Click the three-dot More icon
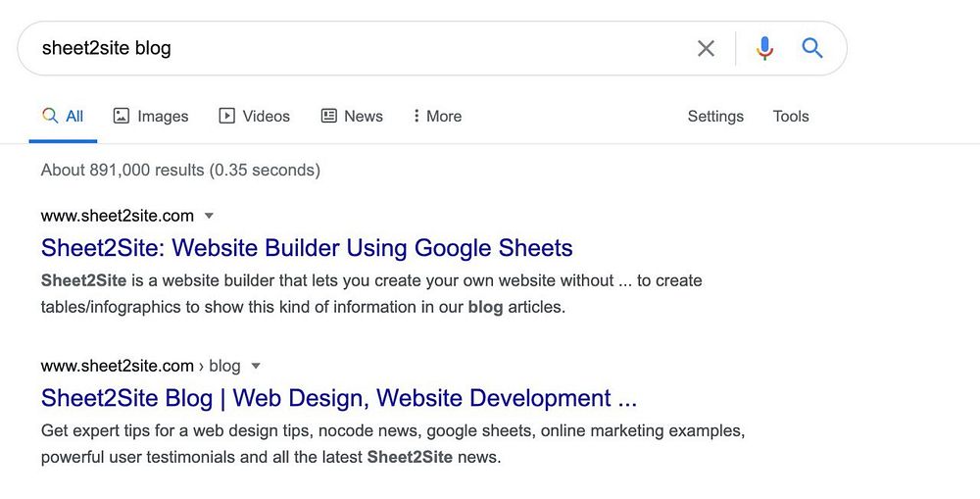The image size is (980, 499). click(416, 116)
